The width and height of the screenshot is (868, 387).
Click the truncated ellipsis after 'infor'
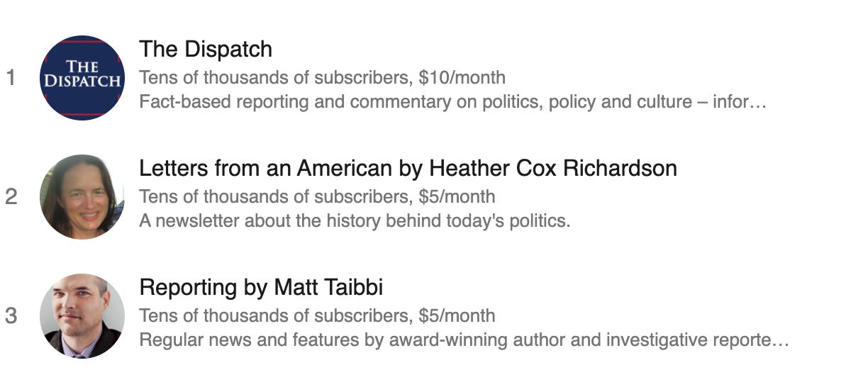759,102
